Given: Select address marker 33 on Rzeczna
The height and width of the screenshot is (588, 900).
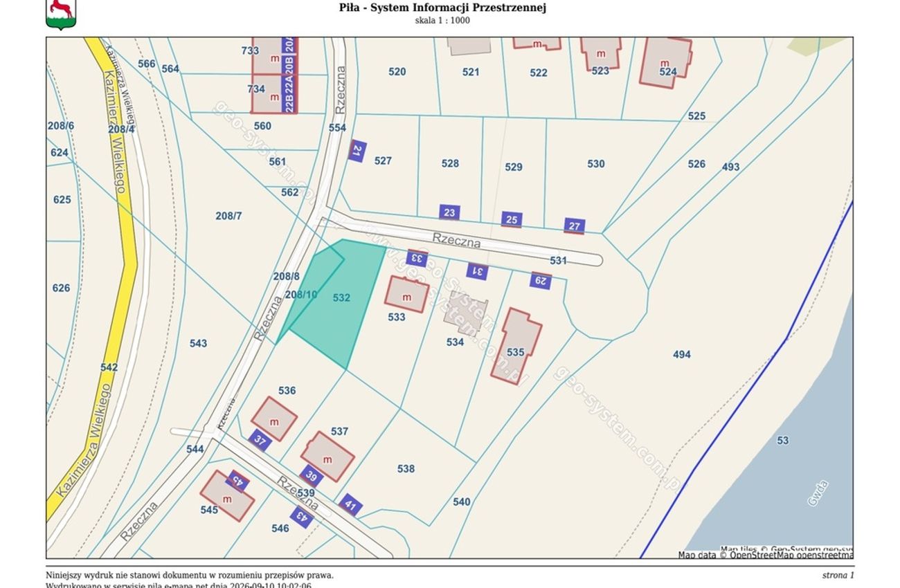Looking at the screenshot, I should pos(417,258).
